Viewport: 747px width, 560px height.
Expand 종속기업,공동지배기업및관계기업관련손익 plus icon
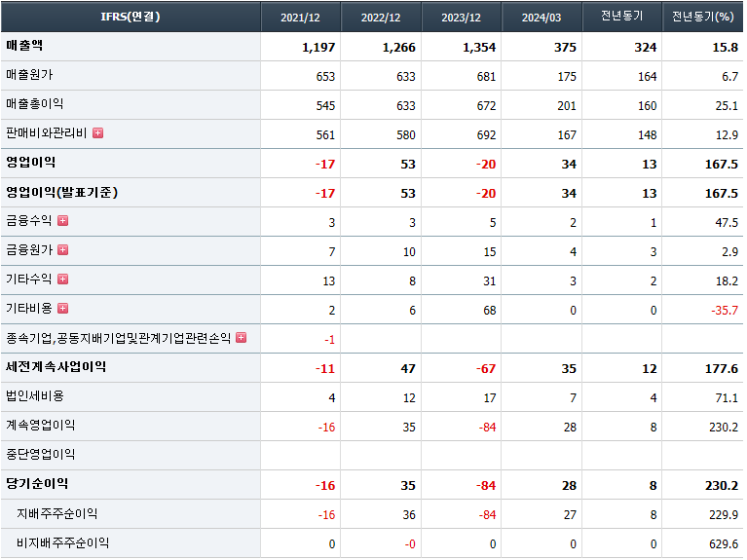pyautogui.click(x=242, y=337)
